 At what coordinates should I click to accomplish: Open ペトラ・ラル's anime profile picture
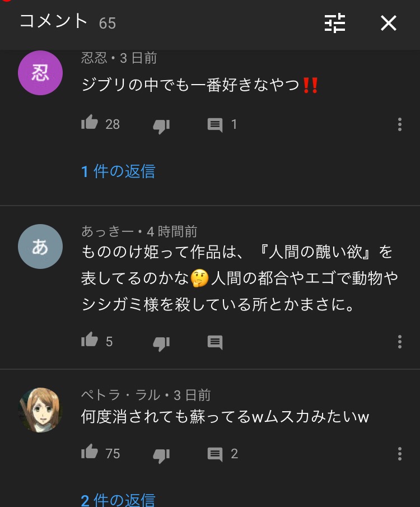coord(40,410)
